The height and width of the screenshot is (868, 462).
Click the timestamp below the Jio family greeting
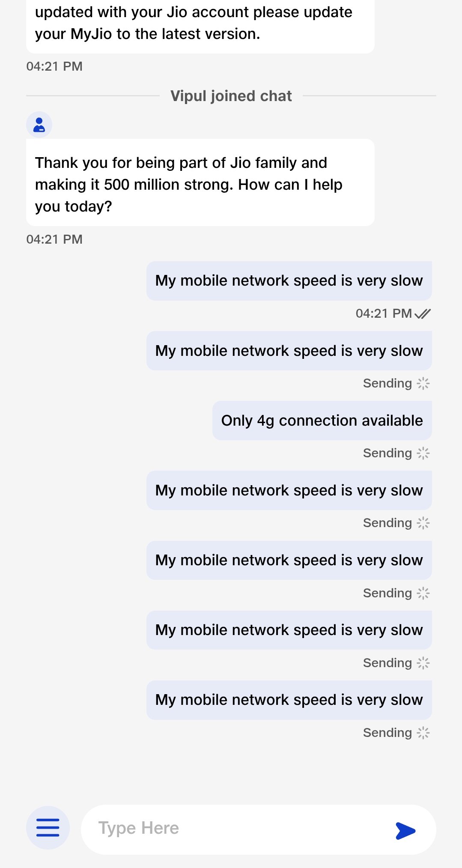coord(54,239)
